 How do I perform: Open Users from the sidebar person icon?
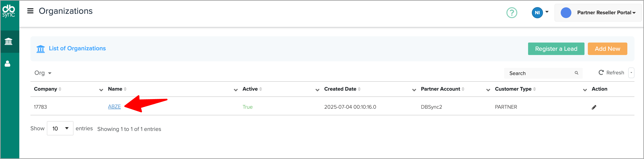tap(8, 64)
